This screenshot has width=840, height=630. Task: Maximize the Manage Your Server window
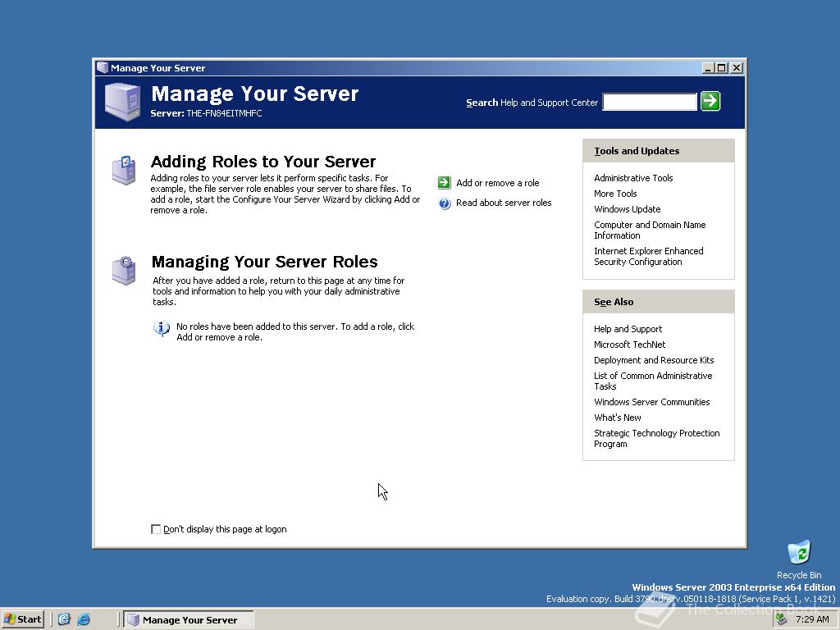tap(721, 67)
